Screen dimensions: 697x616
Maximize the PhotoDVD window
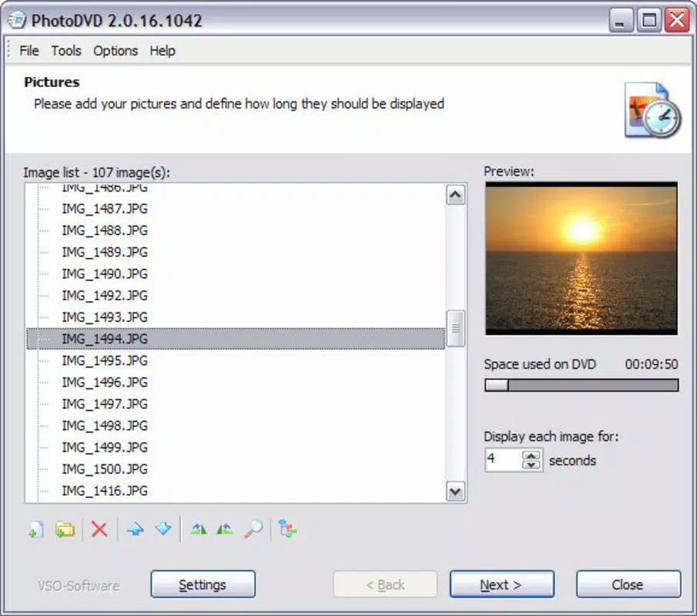point(649,20)
